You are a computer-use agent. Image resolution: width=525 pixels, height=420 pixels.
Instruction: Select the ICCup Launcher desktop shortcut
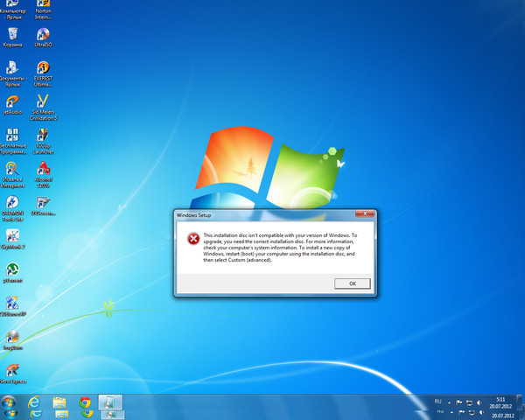pyautogui.click(x=43, y=142)
